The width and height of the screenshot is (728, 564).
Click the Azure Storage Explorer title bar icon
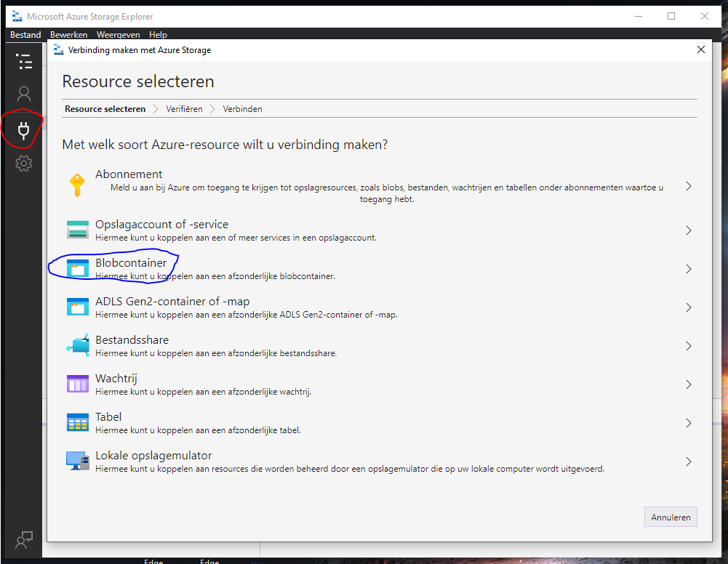(17, 17)
